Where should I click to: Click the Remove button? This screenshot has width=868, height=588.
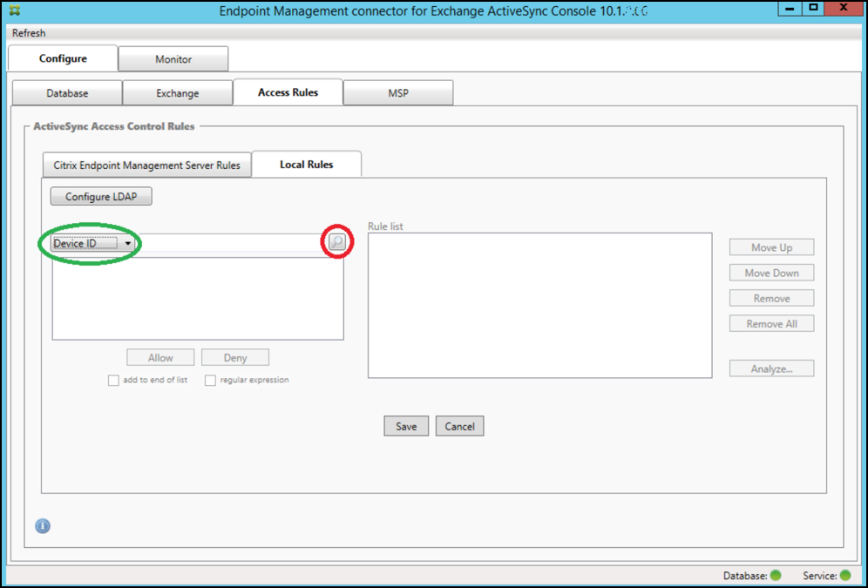771,298
